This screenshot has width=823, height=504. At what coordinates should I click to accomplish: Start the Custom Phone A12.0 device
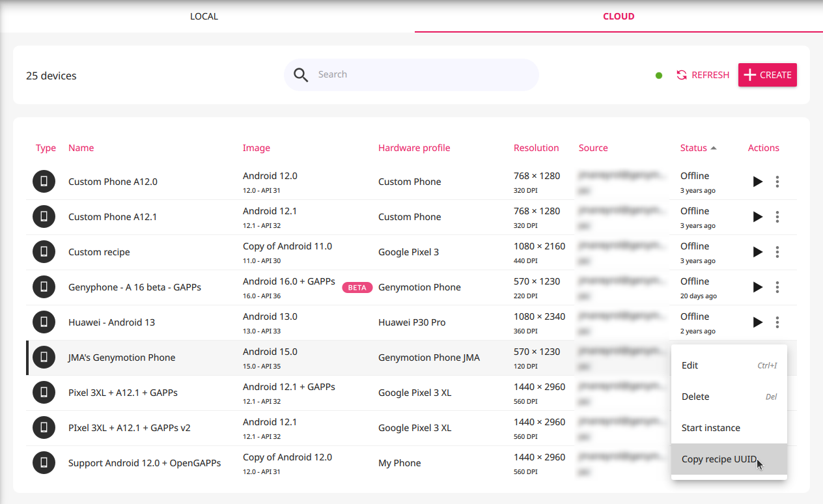(x=757, y=182)
